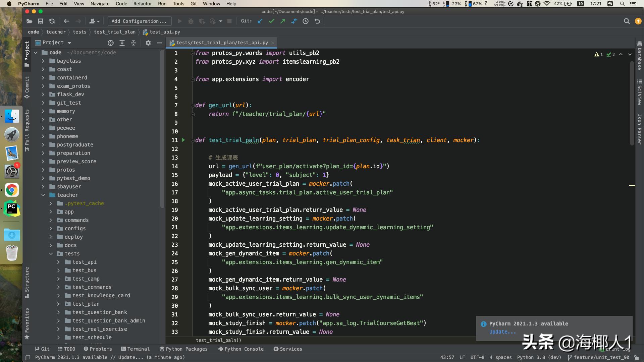Click the Update link in notification

502,332
